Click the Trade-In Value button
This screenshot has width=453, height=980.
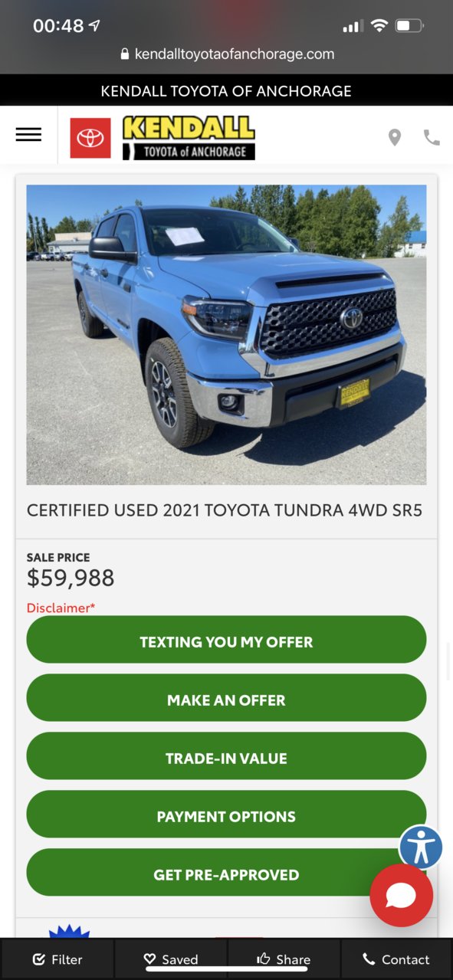(x=226, y=756)
